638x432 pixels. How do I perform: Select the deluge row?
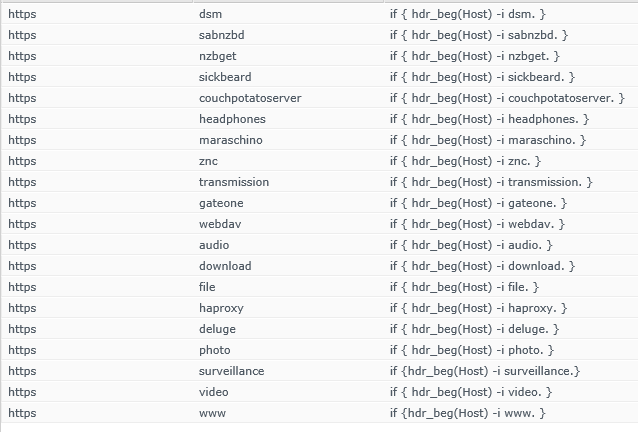(319, 329)
